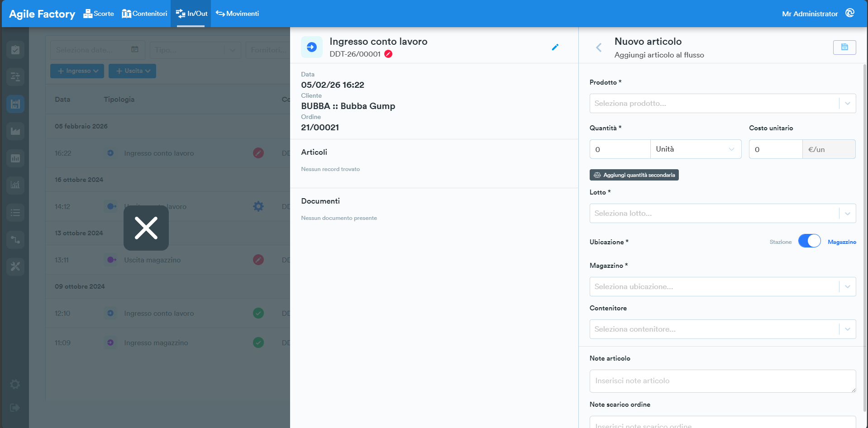Expand the + Ingresso dropdown button
868x428 pixels.
[77, 71]
